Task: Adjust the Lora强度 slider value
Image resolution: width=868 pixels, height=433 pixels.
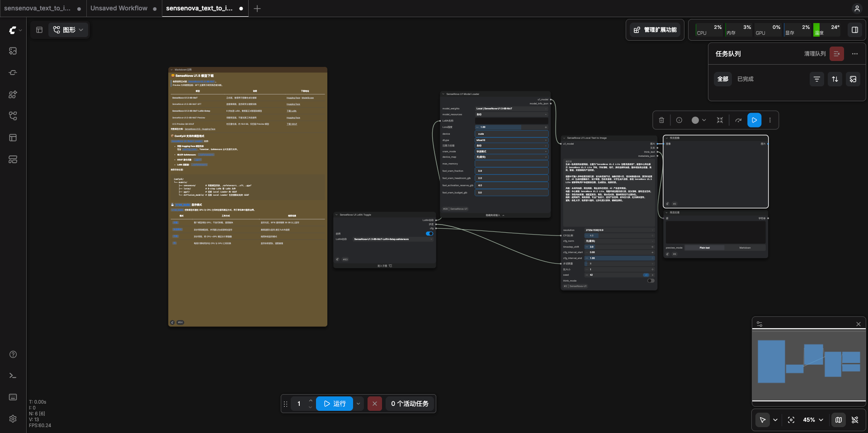Action: (512, 127)
